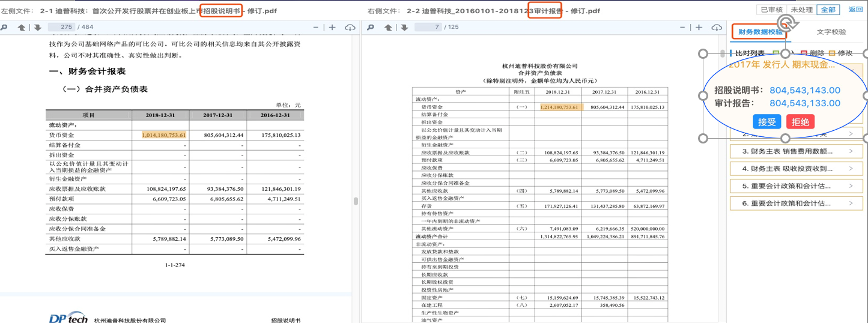Switch to 财务数据校验 tab
This screenshot has width=868, height=323.
(x=760, y=32)
